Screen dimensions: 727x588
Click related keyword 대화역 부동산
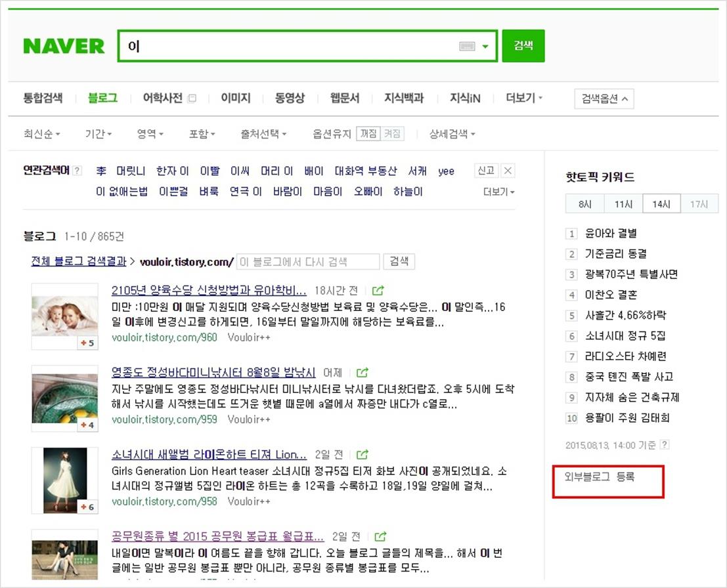(x=366, y=171)
